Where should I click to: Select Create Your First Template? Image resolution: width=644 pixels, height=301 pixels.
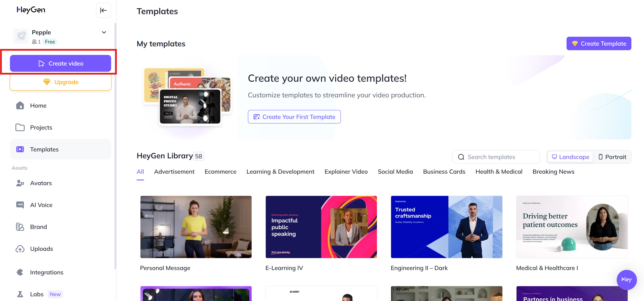point(294,117)
